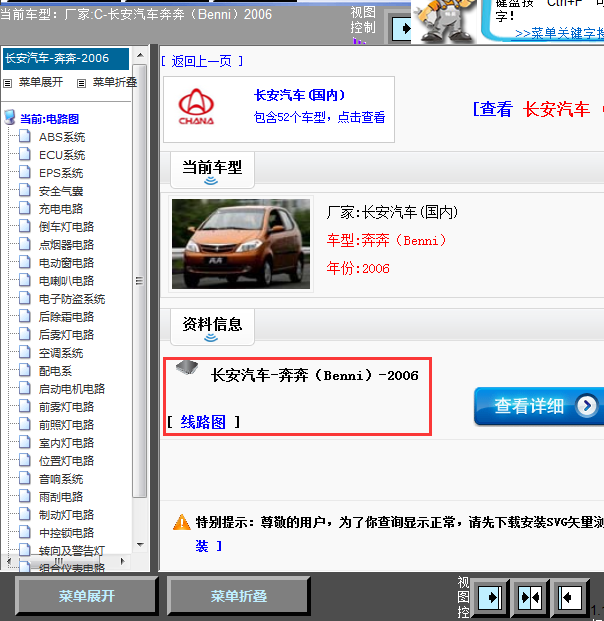Open 启动电机电路 document icon

click(25, 388)
